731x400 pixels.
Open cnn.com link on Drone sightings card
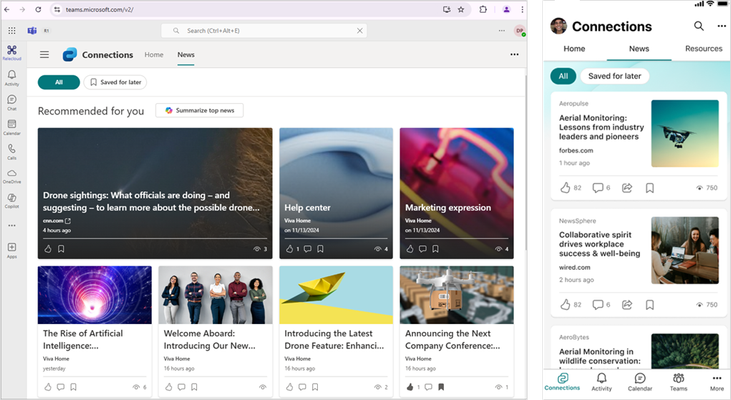pyautogui.click(x=57, y=221)
